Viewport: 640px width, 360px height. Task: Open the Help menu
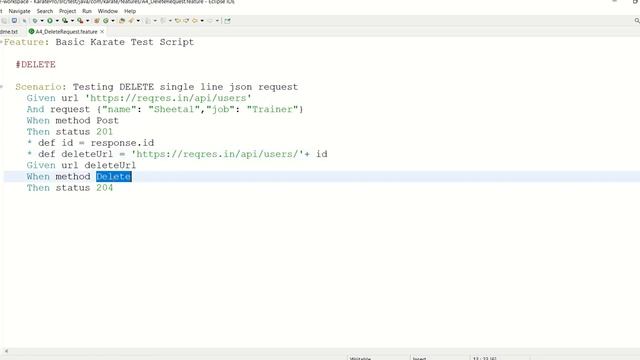click(130, 11)
